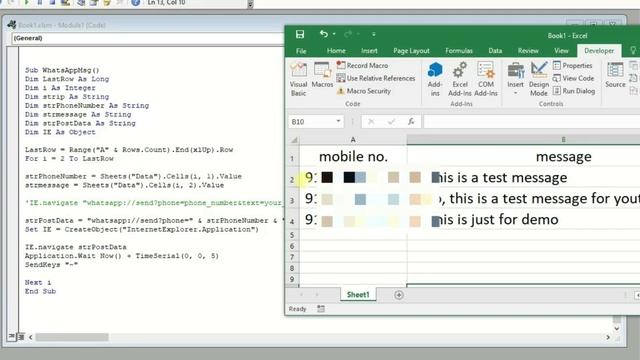The height and width of the screenshot is (360, 640).
Task: Select the Sheet1 worksheet tab
Action: coord(358,295)
